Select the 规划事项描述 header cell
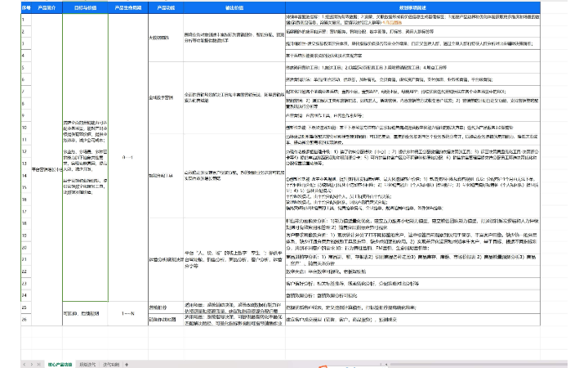This screenshot has height=368, width=588. 412,7
